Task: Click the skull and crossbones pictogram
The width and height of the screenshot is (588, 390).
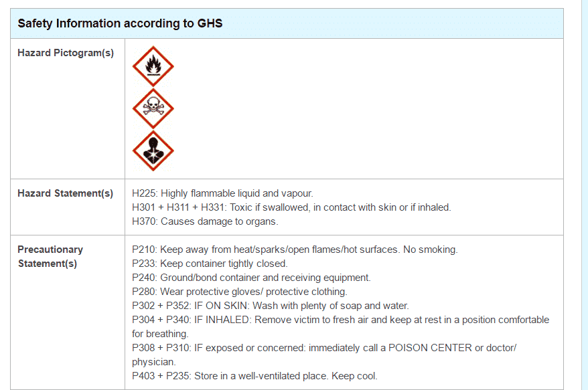Action: [153, 108]
